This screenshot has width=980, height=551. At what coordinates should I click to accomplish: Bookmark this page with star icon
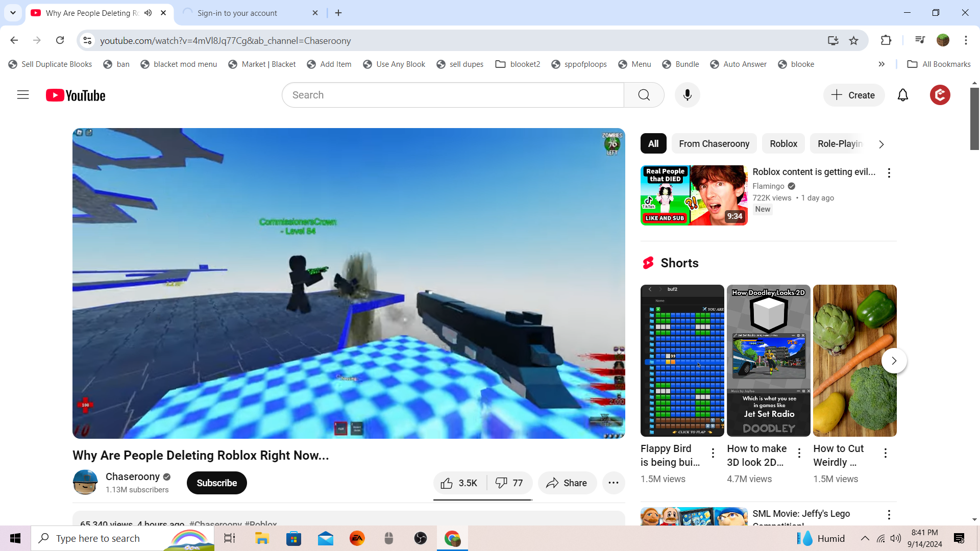853,40
